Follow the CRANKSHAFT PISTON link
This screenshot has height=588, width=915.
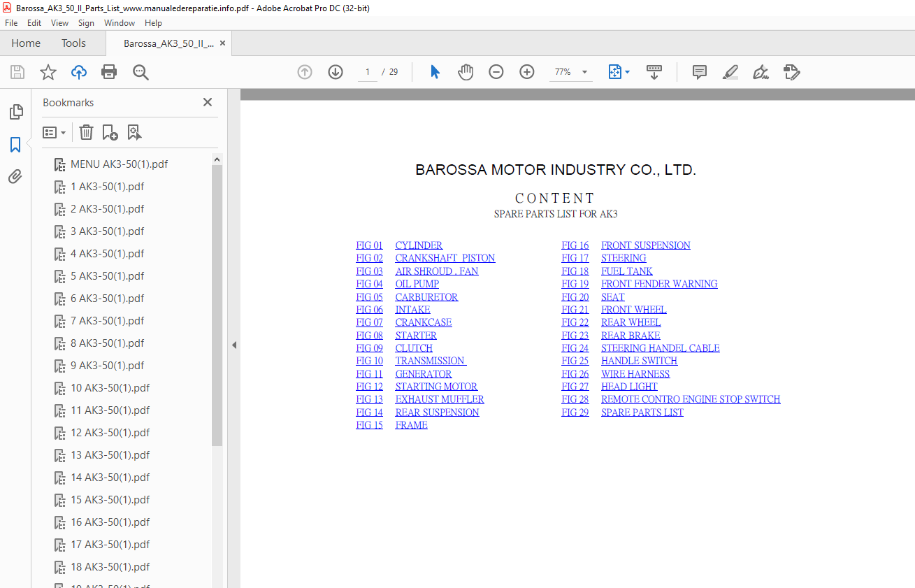point(445,258)
